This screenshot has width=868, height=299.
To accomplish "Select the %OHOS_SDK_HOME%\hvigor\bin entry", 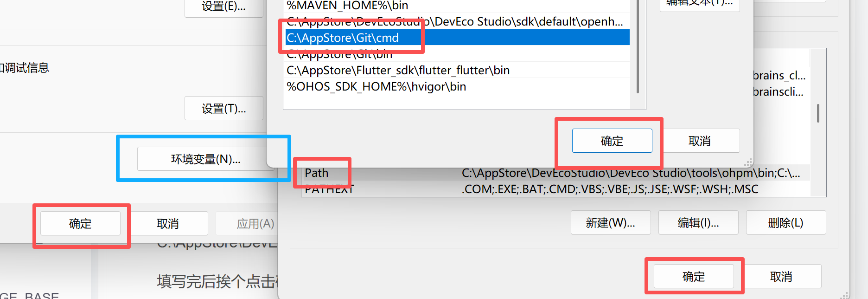I will [456, 86].
